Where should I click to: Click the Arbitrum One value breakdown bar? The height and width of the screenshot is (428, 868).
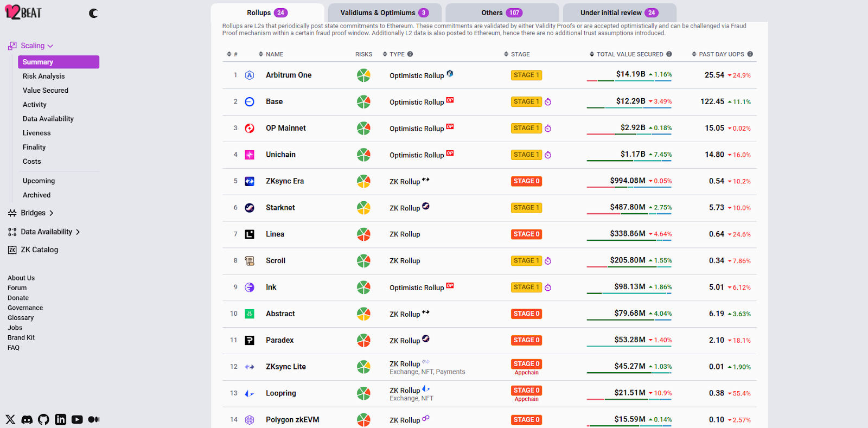(x=629, y=81)
